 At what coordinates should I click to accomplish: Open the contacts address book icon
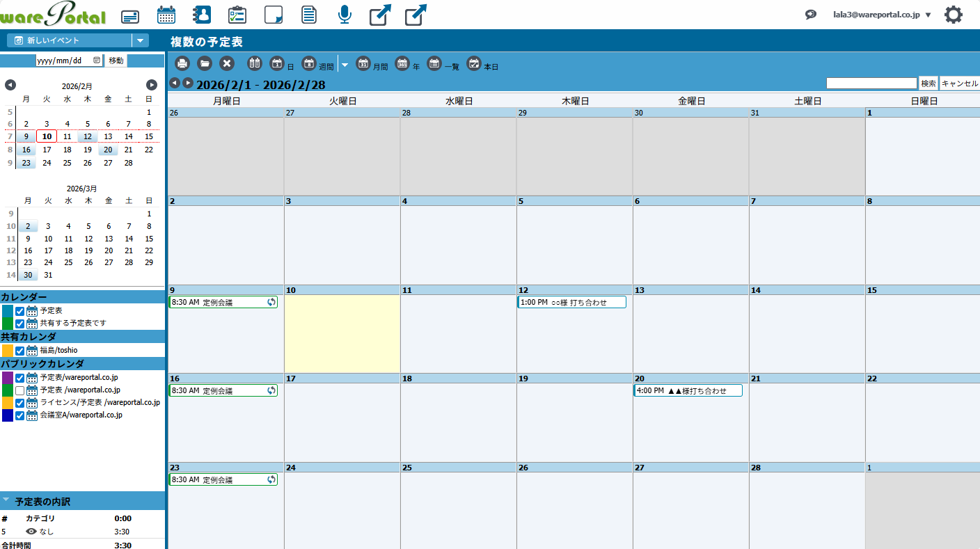[202, 15]
